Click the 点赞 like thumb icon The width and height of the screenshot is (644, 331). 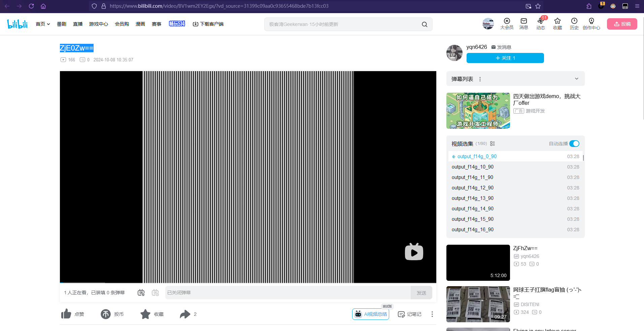(x=66, y=314)
